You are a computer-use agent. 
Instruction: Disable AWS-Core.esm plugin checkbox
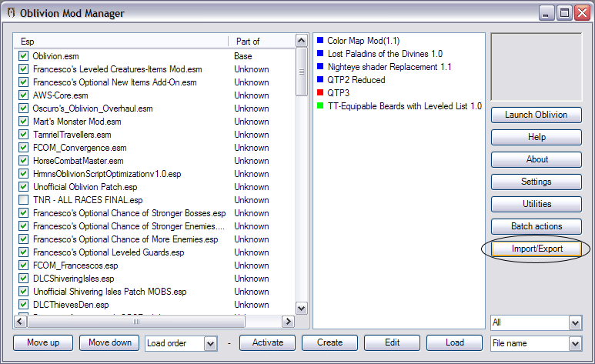(24, 95)
